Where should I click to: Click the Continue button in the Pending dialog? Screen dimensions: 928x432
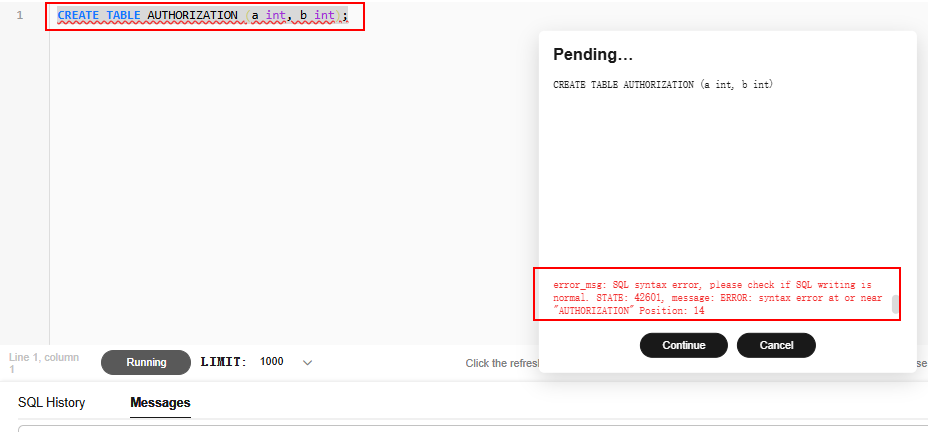tap(684, 345)
